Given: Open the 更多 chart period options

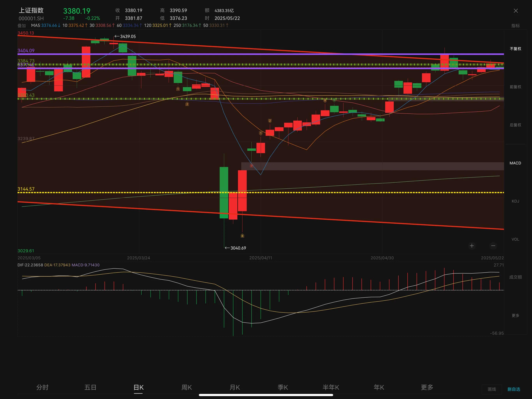Looking at the screenshot, I should coord(427,388).
